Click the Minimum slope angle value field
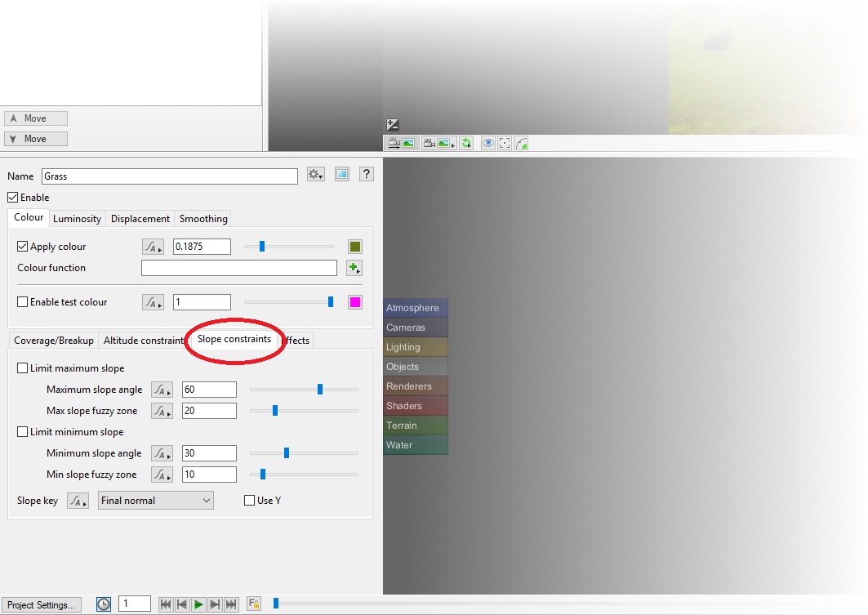This screenshot has height=615, width=868. (209, 453)
